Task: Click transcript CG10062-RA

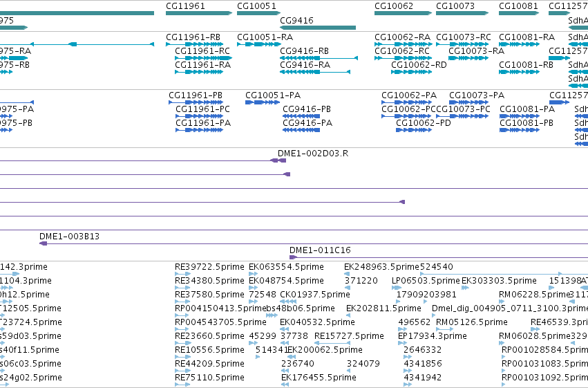Action: point(402,37)
